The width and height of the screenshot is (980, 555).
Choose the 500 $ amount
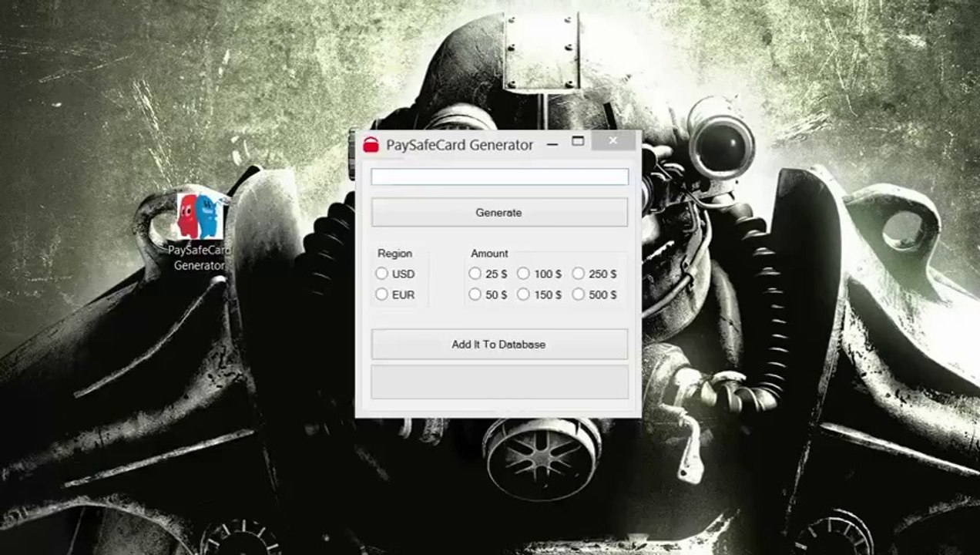[594, 294]
